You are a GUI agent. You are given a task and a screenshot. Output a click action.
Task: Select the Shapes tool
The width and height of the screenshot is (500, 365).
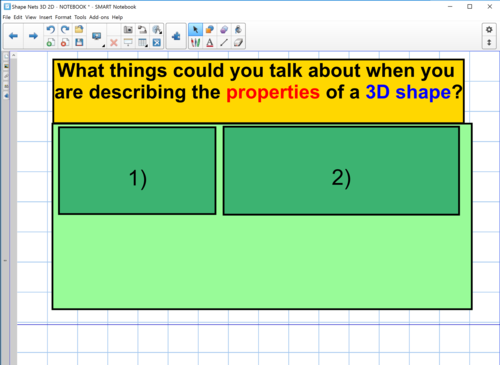click(210, 30)
